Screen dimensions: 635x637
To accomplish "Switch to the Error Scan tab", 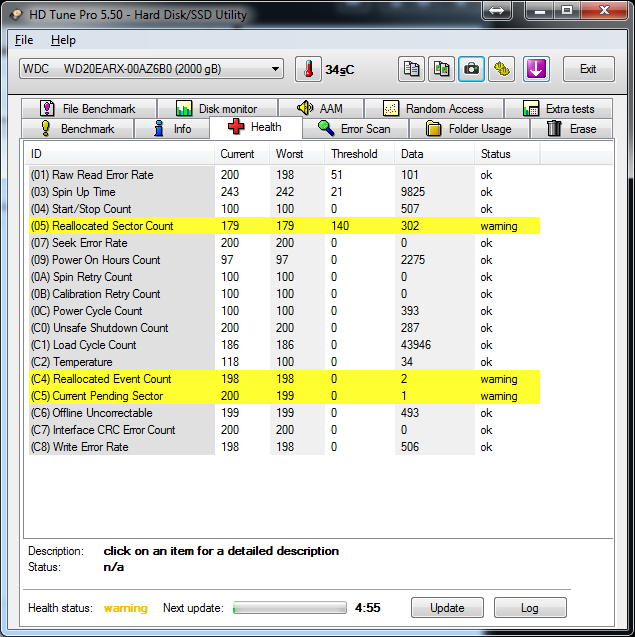I will [x=355, y=129].
